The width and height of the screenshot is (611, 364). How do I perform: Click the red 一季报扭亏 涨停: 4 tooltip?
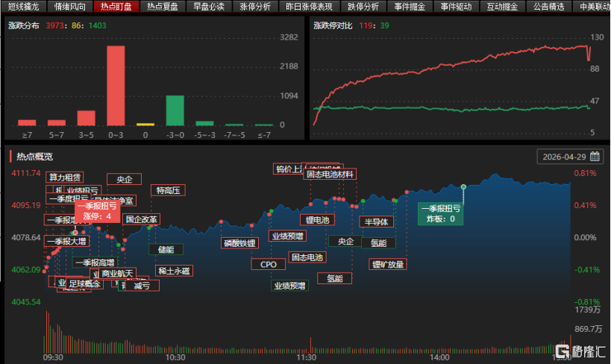click(97, 211)
